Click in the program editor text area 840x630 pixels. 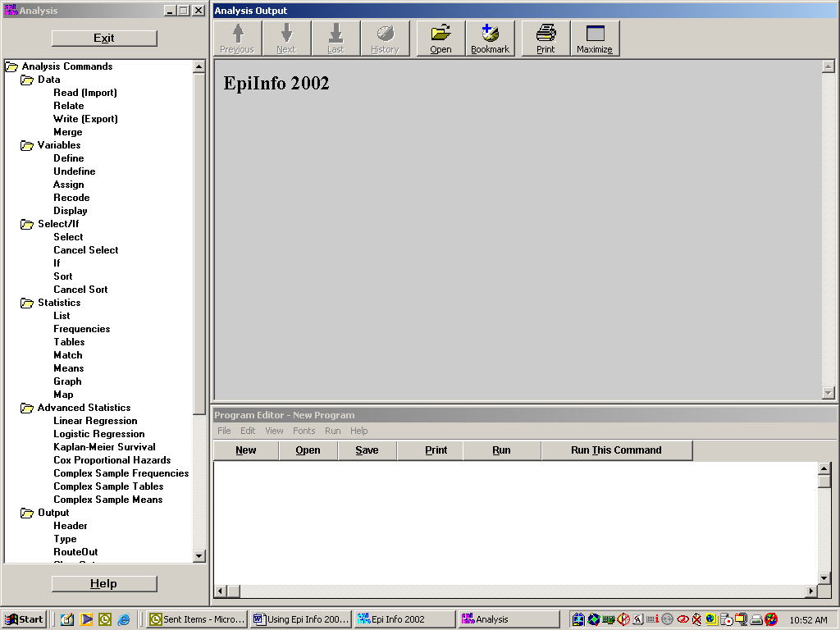point(515,523)
